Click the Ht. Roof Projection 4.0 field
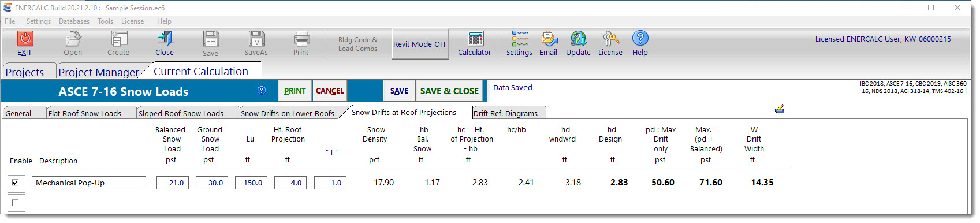The image size is (980, 223). (290, 183)
